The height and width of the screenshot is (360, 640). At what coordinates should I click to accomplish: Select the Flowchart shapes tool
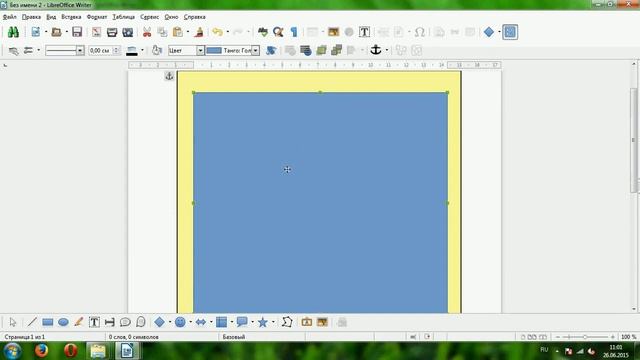[221, 322]
